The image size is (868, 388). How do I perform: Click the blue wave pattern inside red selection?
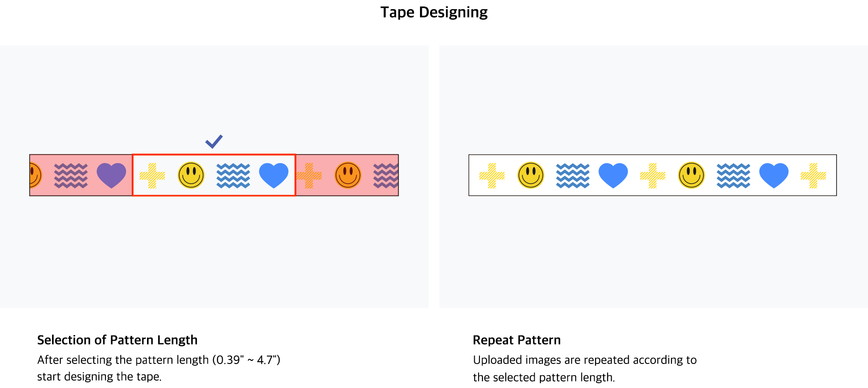point(233,176)
